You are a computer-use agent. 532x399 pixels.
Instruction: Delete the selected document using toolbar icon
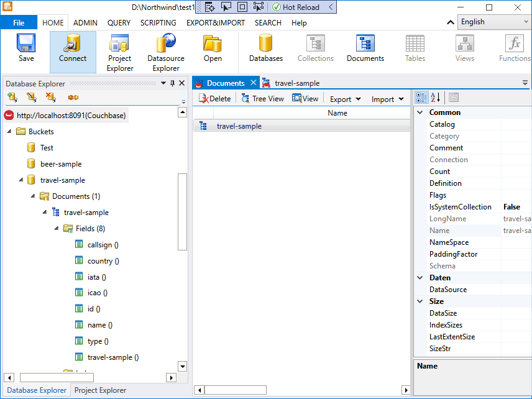click(214, 98)
